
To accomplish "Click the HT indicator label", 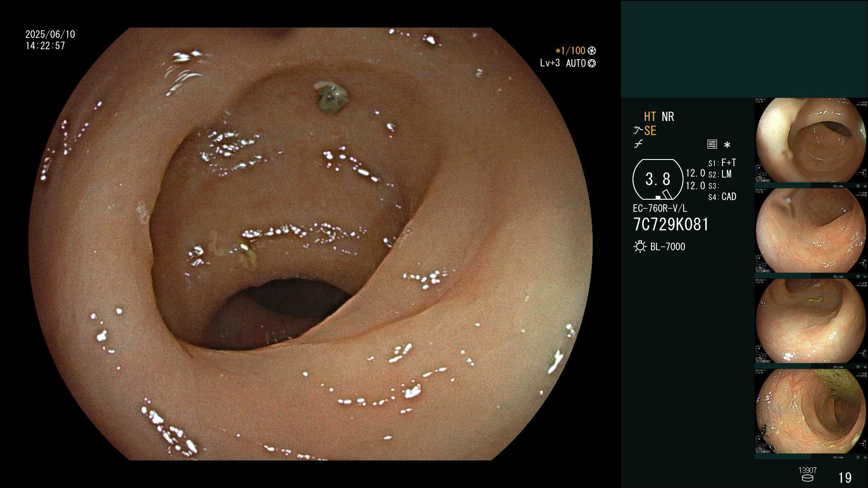I will [x=650, y=117].
